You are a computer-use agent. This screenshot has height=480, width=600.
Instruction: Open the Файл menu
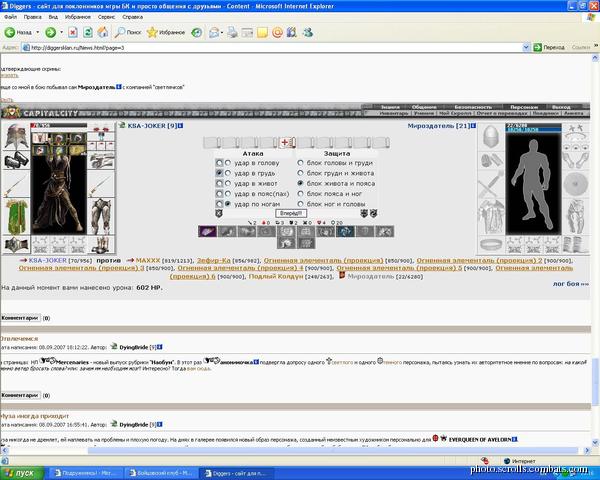click(10, 17)
